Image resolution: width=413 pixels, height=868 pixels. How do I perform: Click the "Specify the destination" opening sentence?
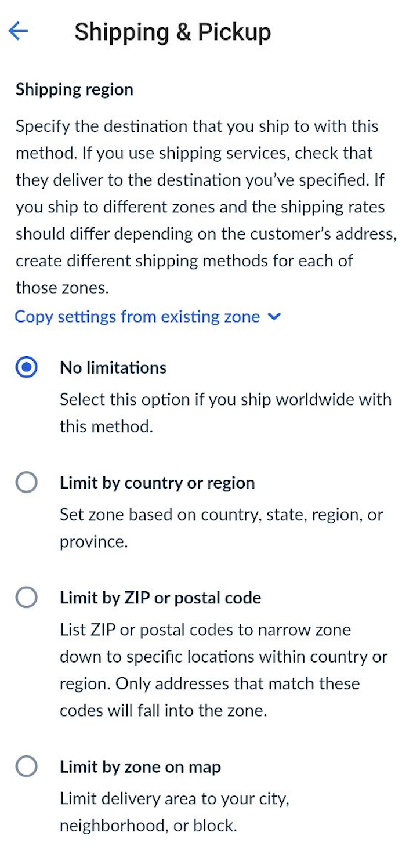point(197,126)
